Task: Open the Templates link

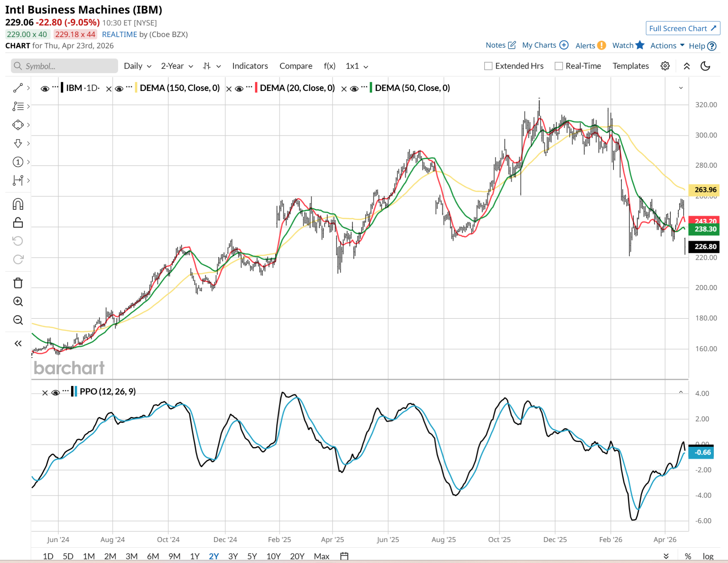Action: click(x=630, y=66)
